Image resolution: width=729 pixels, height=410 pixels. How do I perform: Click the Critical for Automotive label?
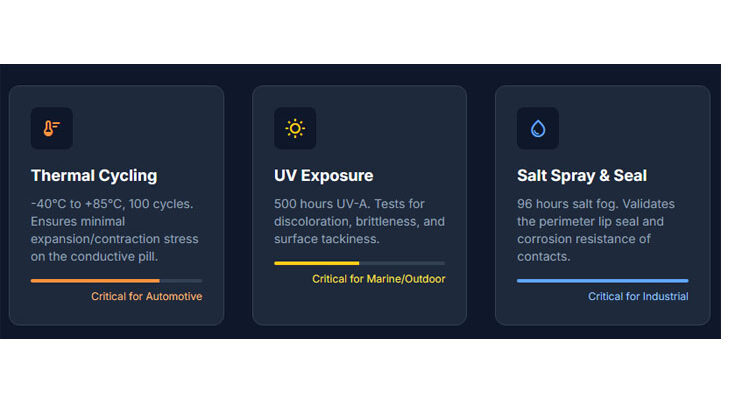click(x=146, y=297)
